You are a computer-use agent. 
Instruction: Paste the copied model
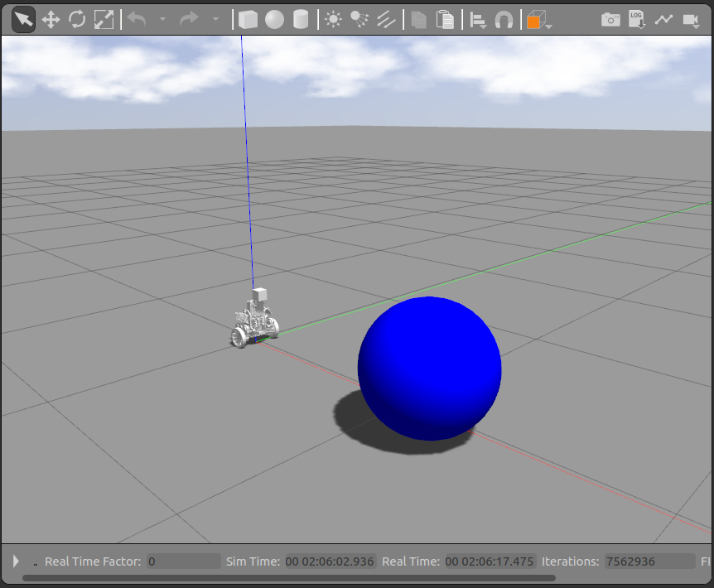[x=445, y=20]
